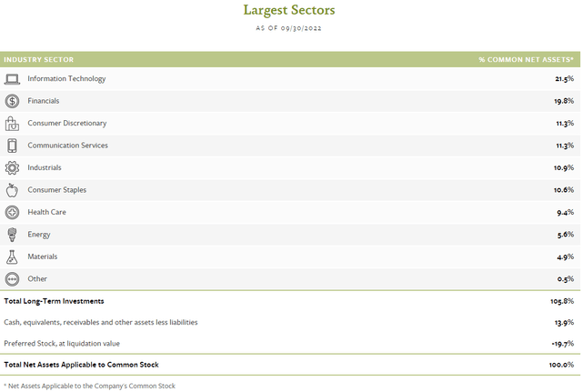Click the 21.5% value for Information Technology

[x=564, y=79]
